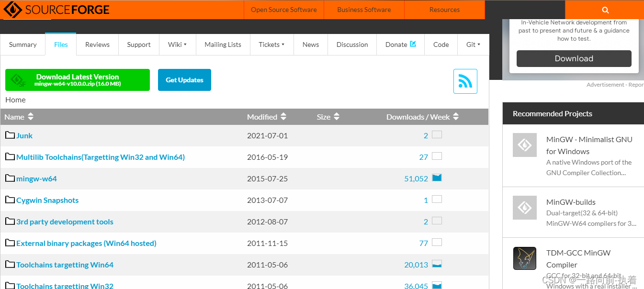This screenshot has height=289, width=644.
Task: Open the mingw-w64 folder link
Action: click(36, 178)
